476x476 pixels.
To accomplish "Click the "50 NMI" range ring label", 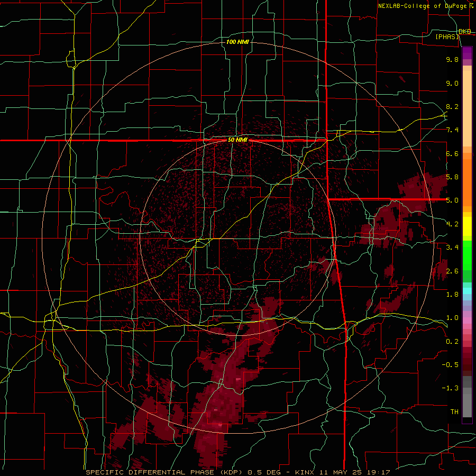I will (x=237, y=140).
